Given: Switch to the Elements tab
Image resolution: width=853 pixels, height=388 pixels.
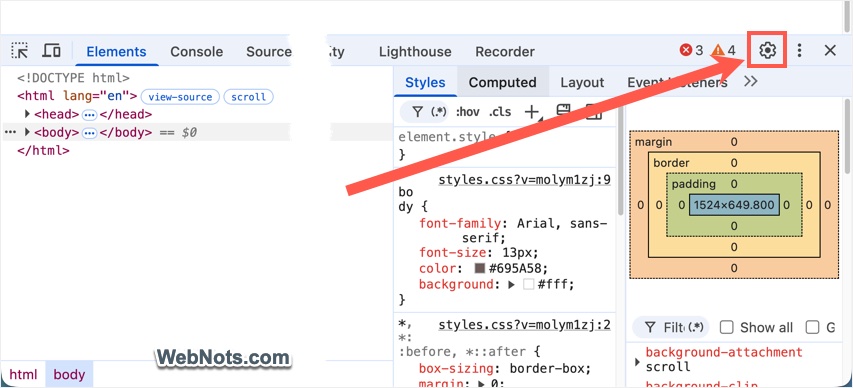Looking at the screenshot, I should (x=116, y=52).
